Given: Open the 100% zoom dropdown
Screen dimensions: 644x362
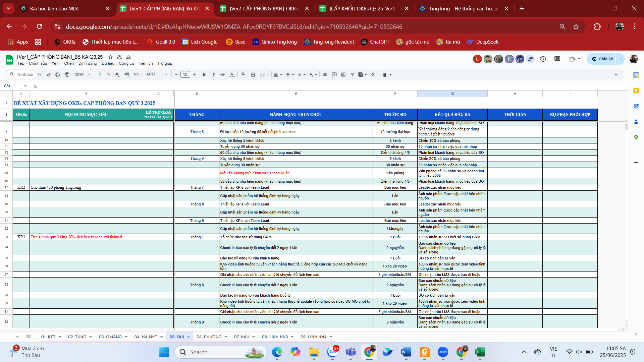Looking at the screenshot, I should coord(82,74).
